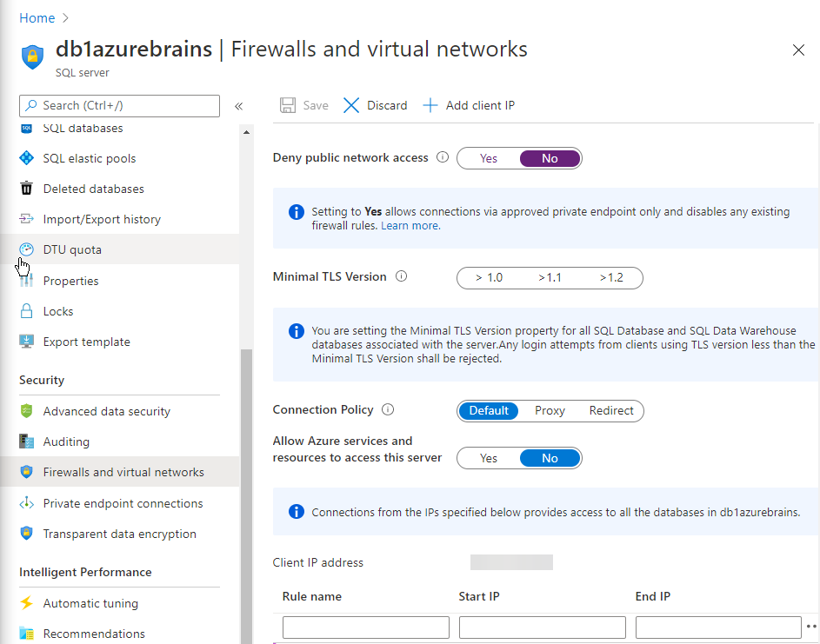
Task: Click the Rule name input field
Action: coord(365,627)
